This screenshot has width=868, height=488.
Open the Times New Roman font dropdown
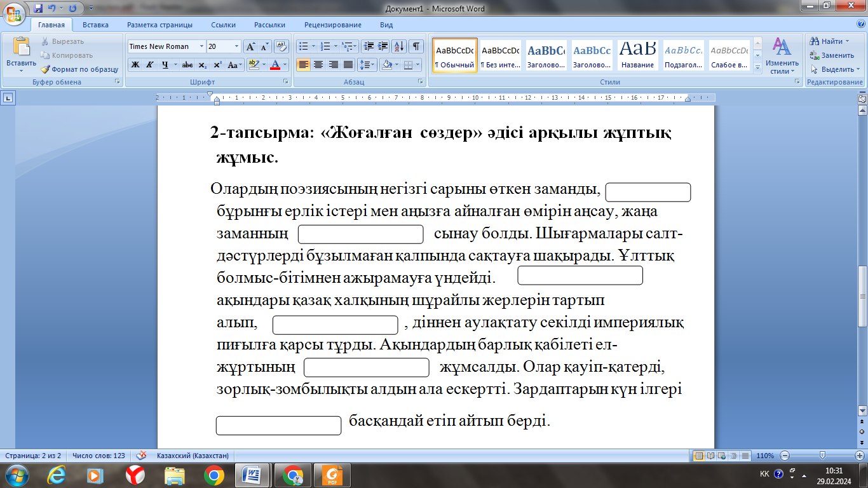coord(201,46)
